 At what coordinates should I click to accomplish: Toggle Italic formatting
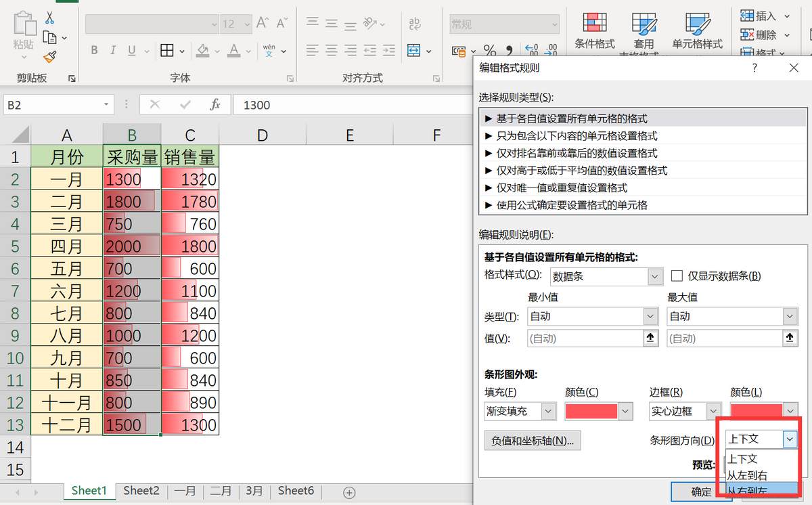click(x=112, y=51)
